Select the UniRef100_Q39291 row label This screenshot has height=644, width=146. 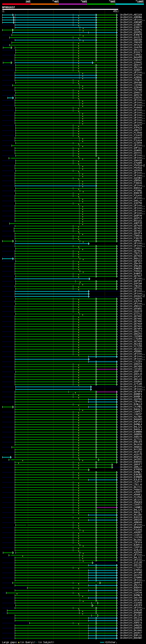click(131, 98)
